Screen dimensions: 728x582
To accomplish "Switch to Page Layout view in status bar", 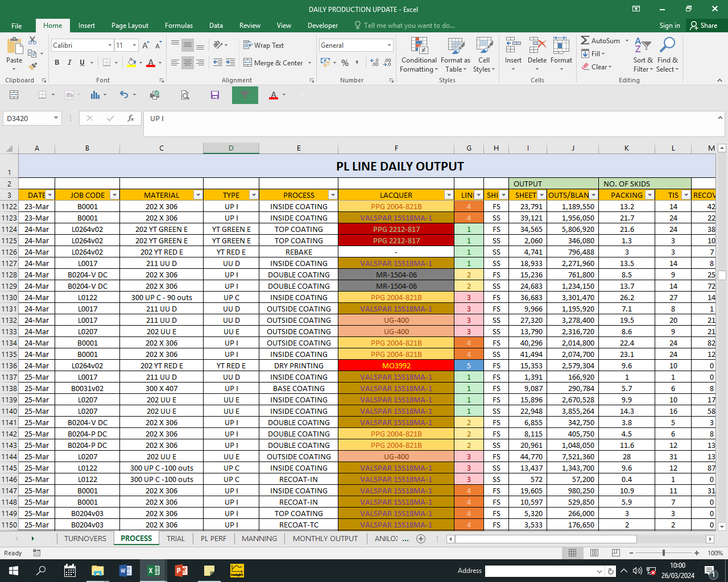I will [594, 553].
